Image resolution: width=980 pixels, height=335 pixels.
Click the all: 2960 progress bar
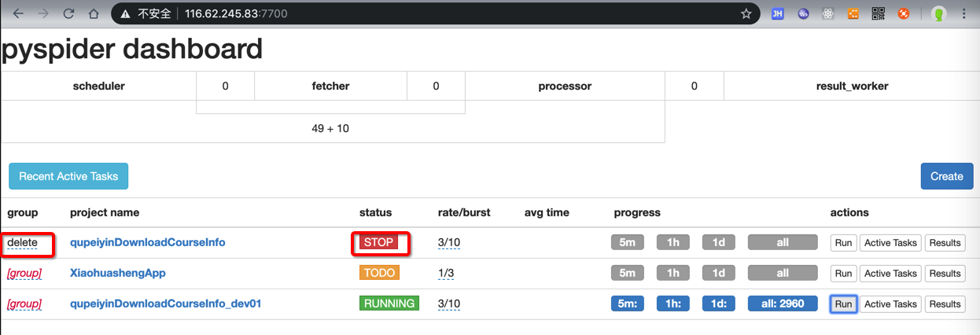(x=783, y=304)
